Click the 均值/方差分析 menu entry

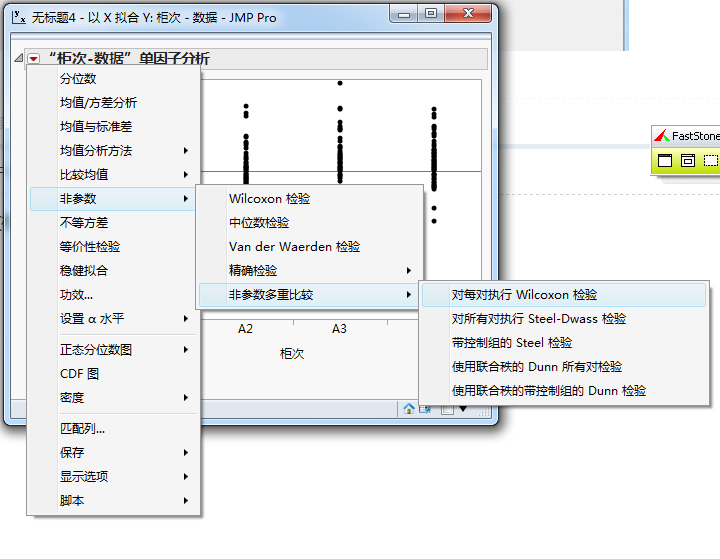click(x=98, y=103)
